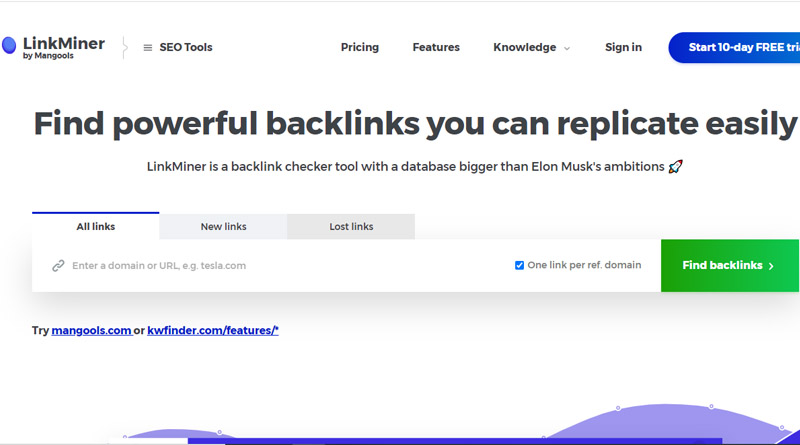Toggle One link per ref. domain checkbox
The height and width of the screenshot is (445, 800).
(x=519, y=265)
